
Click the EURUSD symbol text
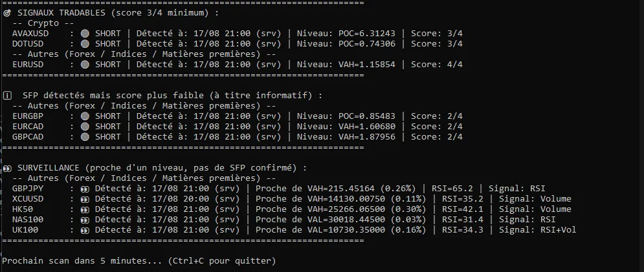[28, 65]
